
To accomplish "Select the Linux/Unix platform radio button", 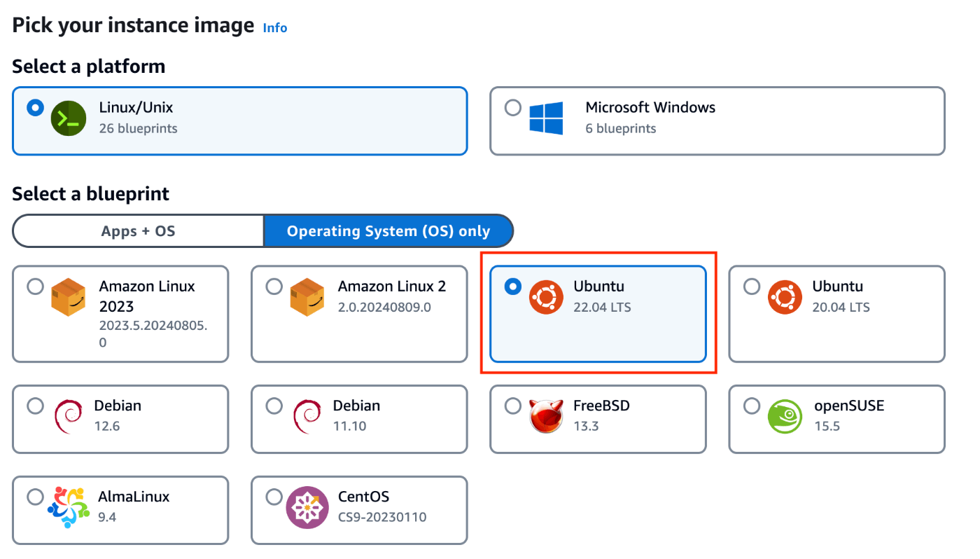I will point(35,108).
